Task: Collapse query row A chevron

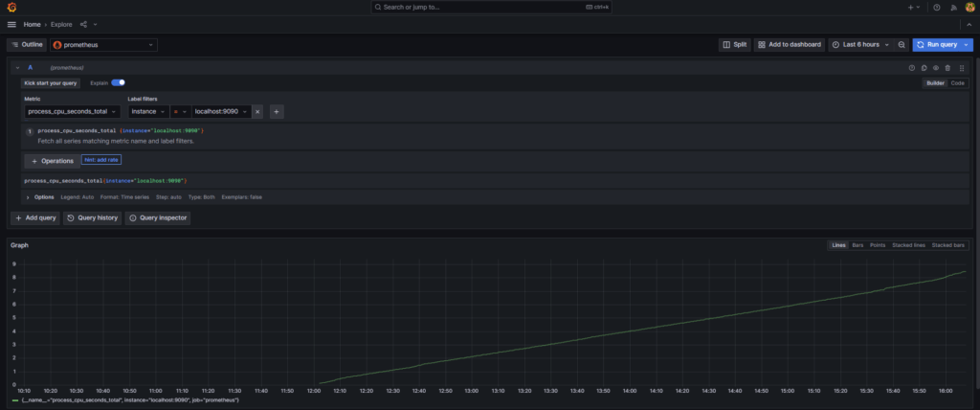Action: point(17,68)
